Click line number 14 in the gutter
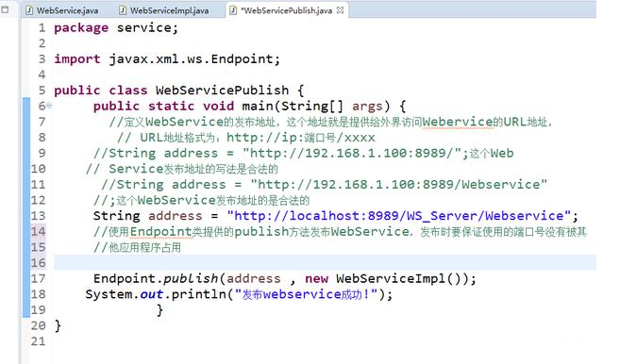This screenshot has width=620, height=364. tap(39, 231)
